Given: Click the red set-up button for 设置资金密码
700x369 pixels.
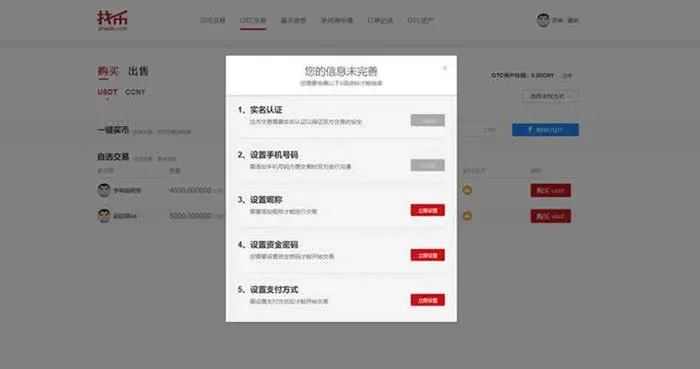Looking at the screenshot, I should click(x=427, y=255).
